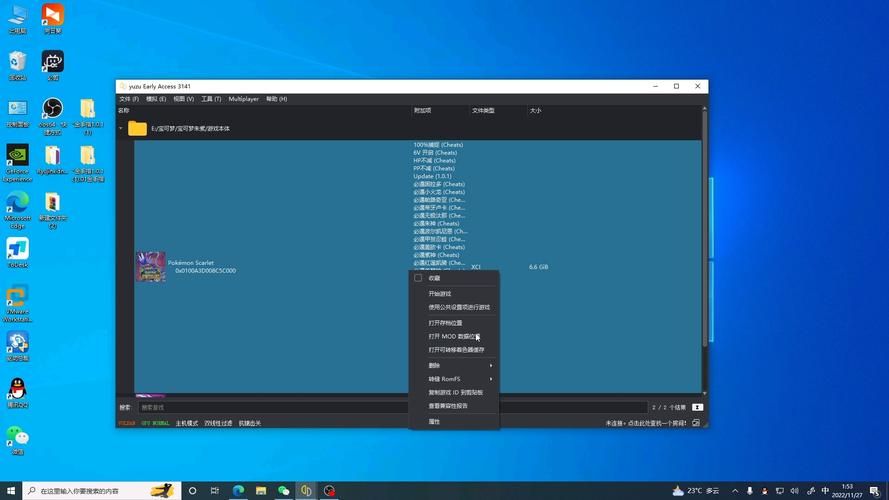The height and width of the screenshot is (500, 889).
Task: Toggle the GPU NORMAL accuracy status button
Action: 155,423
